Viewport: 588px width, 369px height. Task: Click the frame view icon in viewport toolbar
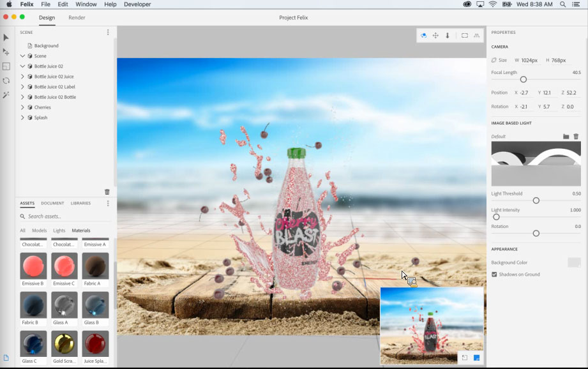[465, 36]
